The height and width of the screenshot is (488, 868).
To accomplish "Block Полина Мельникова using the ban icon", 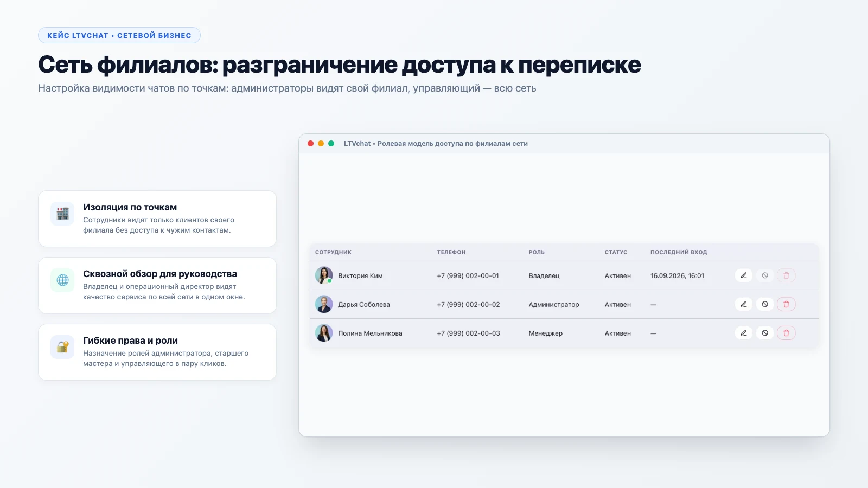I will [765, 333].
